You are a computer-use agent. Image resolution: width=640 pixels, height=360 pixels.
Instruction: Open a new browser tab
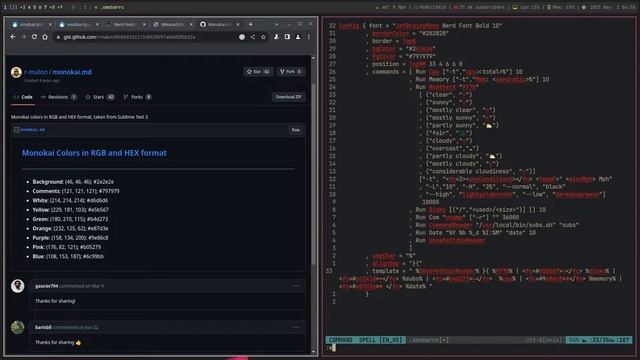coord(251,24)
